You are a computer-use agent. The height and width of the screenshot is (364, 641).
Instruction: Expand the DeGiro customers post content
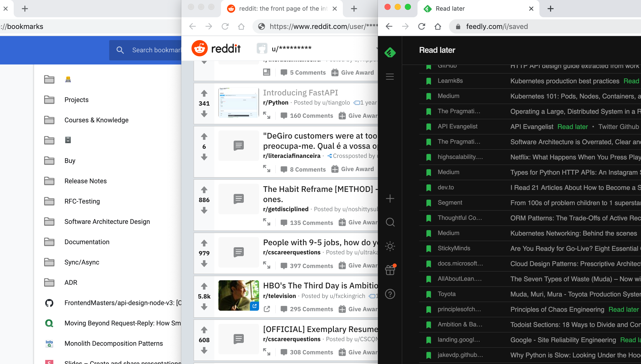267,169
